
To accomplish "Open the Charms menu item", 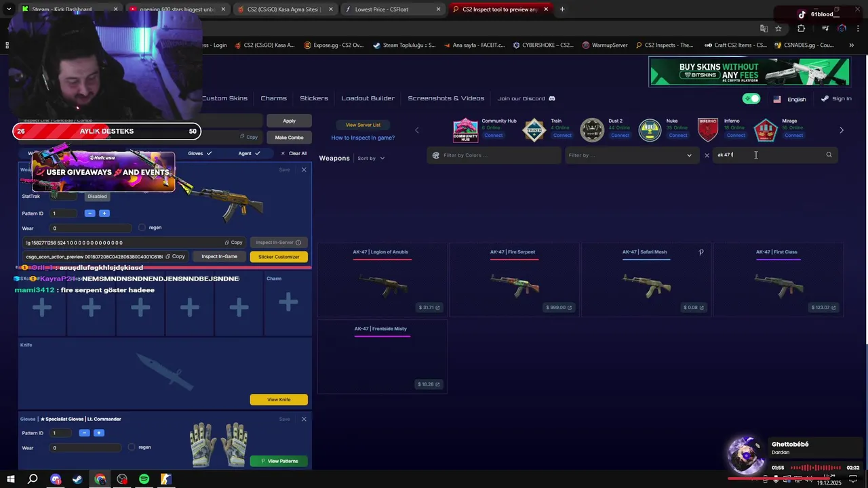I will (274, 99).
